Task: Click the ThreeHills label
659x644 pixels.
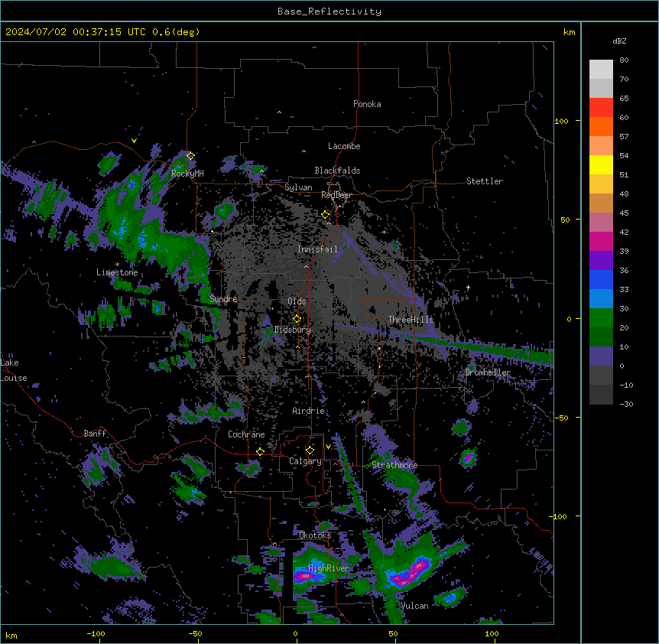Action: pyautogui.click(x=411, y=320)
